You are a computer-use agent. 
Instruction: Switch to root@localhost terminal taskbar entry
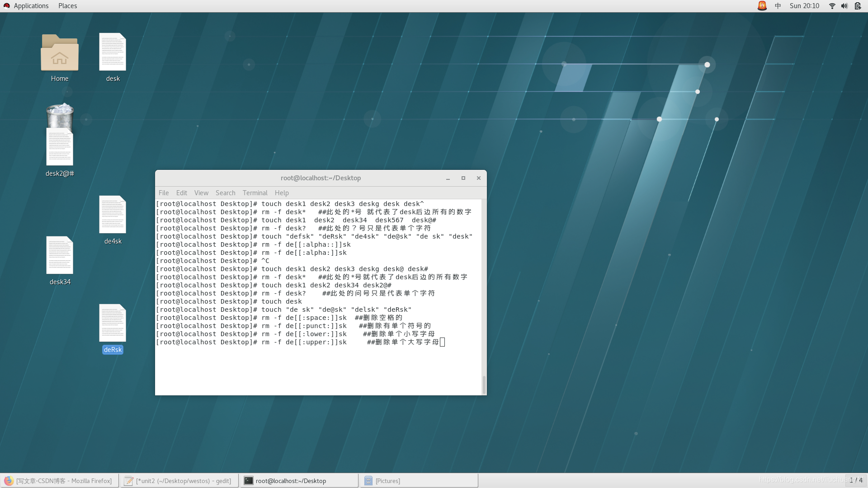click(299, 481)
